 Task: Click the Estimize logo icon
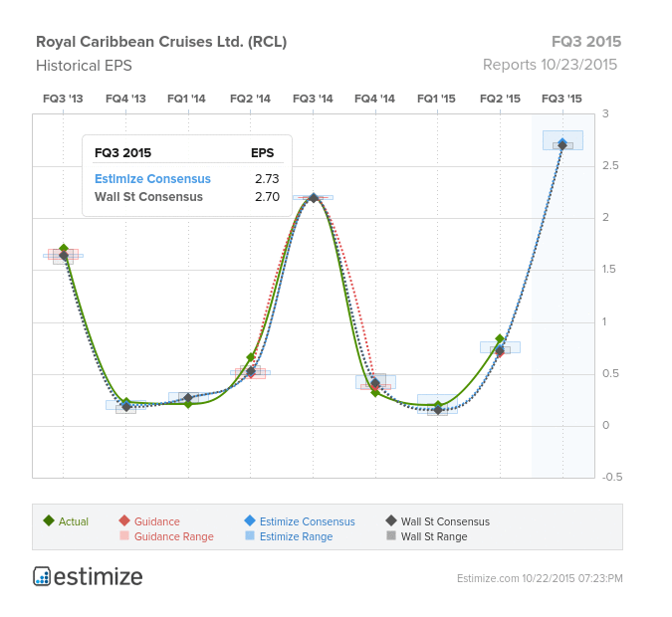(x=42, y=577)
